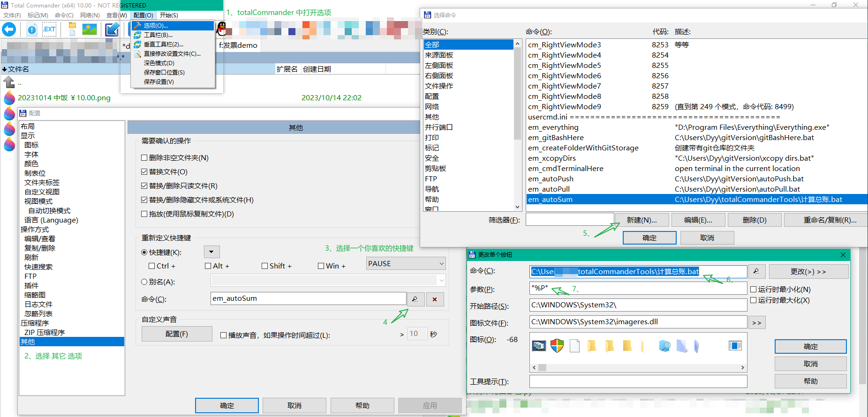The width and height of the screenshot is (868, 417).
Task: Select the 快捷键(K) radio button
Action: pyautogui.click(x=144, y=252)
